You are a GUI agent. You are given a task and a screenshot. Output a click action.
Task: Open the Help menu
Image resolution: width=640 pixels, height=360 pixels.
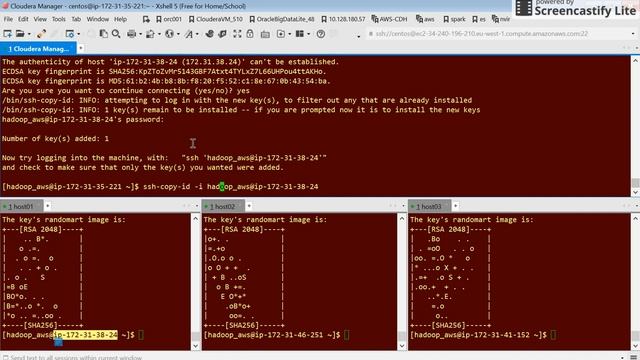click(120, 19)
